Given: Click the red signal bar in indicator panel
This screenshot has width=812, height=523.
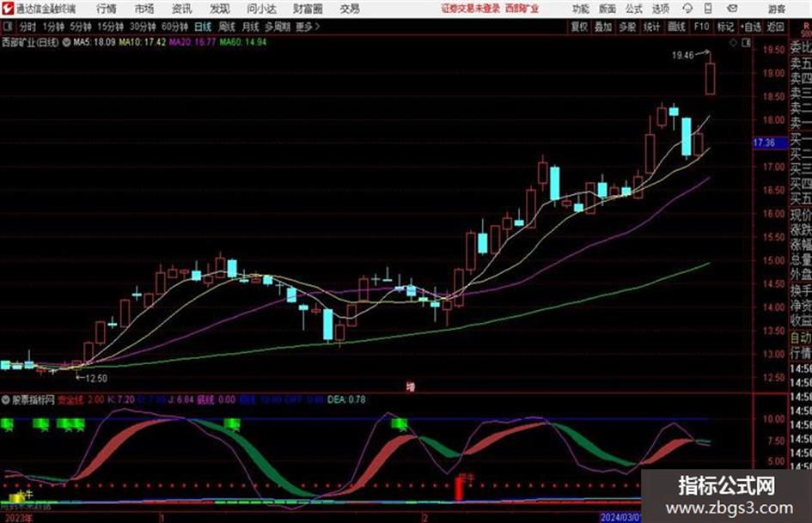Looking at the screenshot, I should tap(458, 490).
